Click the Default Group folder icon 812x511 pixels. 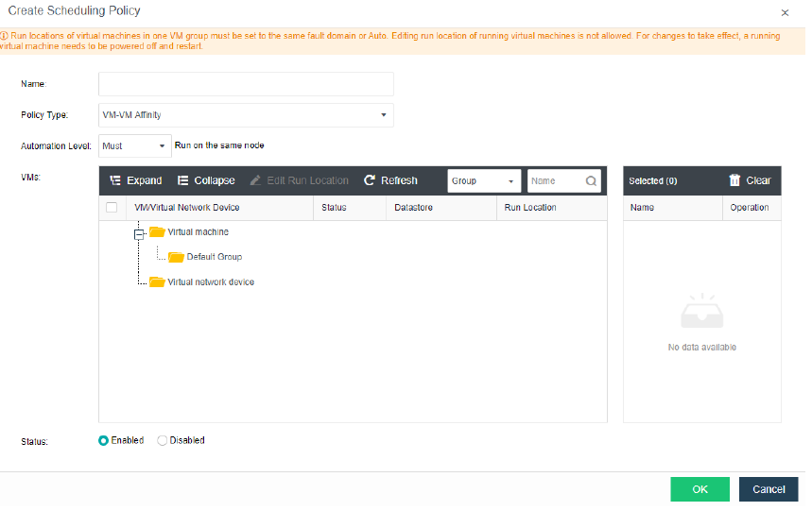(x=176, y=257)
